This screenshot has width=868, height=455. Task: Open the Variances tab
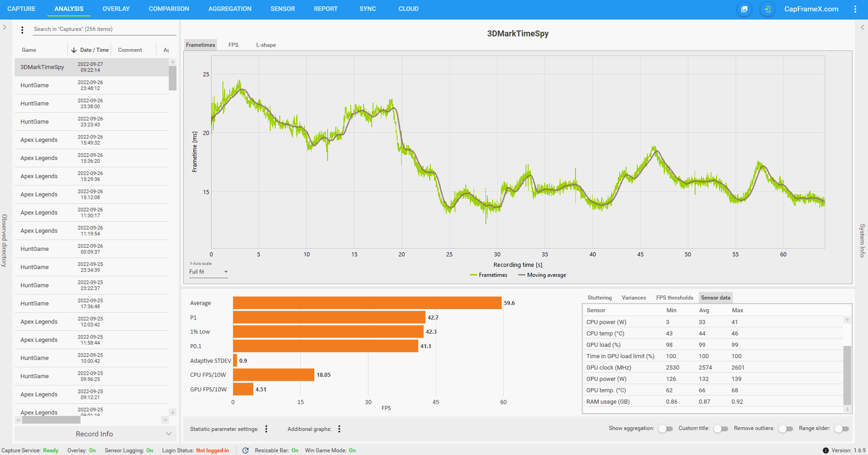634,298
